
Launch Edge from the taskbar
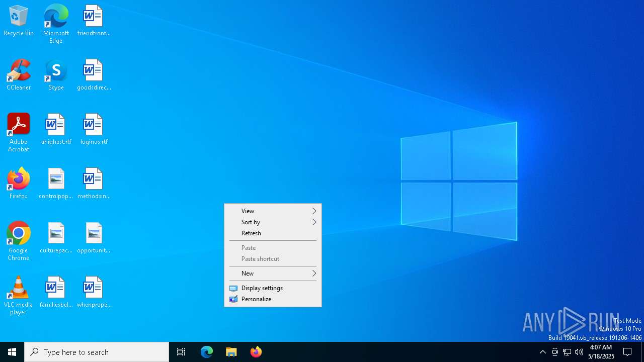tap(207, 352)
